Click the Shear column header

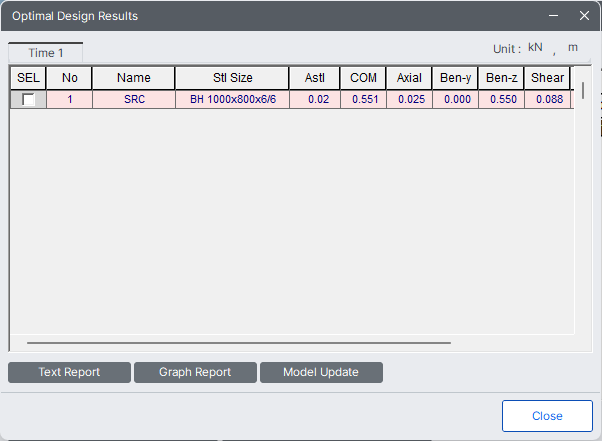pos(547,78)
